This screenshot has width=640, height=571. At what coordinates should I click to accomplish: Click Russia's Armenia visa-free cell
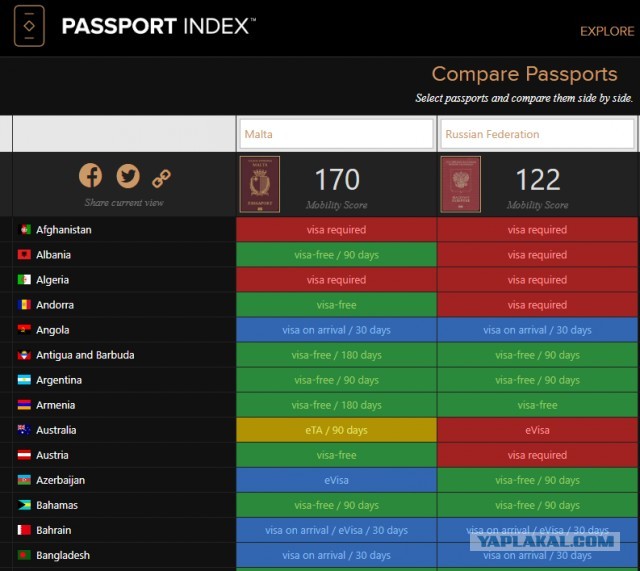537,405
